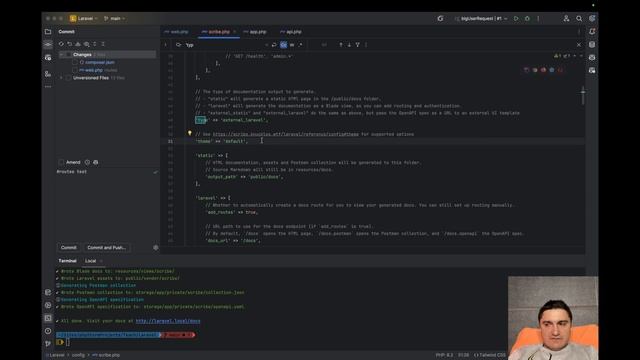Open the Search Everywhere magnifier icon
Viewport: 640px width, 360px height.
tap(579, 18)
